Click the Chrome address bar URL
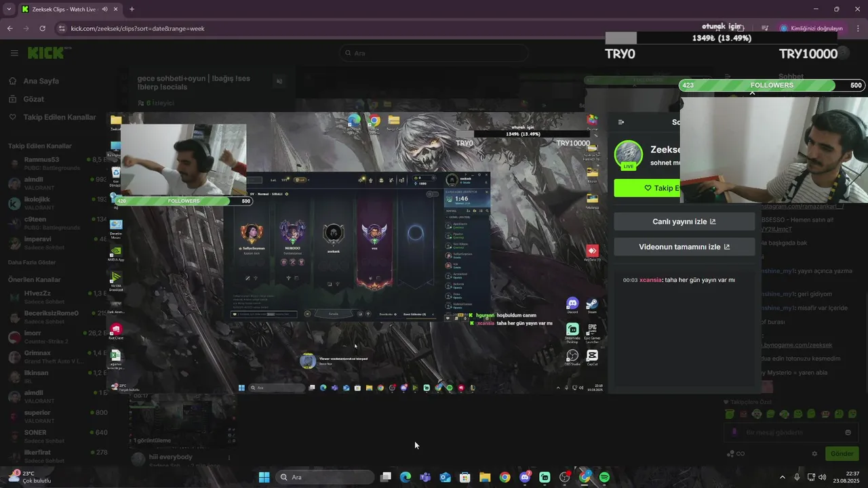This screenshot has width=868, height=488. tap(138, 28)
